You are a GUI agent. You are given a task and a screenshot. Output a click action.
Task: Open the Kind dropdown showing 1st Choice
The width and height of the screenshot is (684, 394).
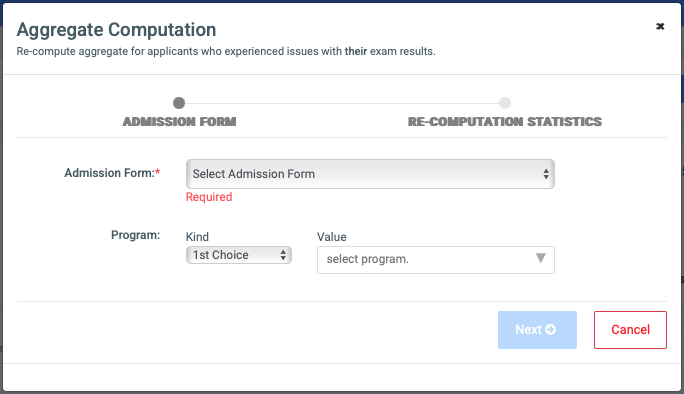point(239,255)
